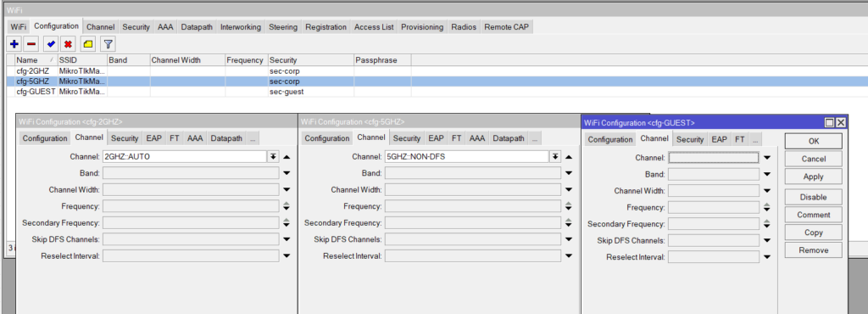Click the Remove button
Image resolution: width=868 pixels, height=314 pixels.
tap(813, 250)
